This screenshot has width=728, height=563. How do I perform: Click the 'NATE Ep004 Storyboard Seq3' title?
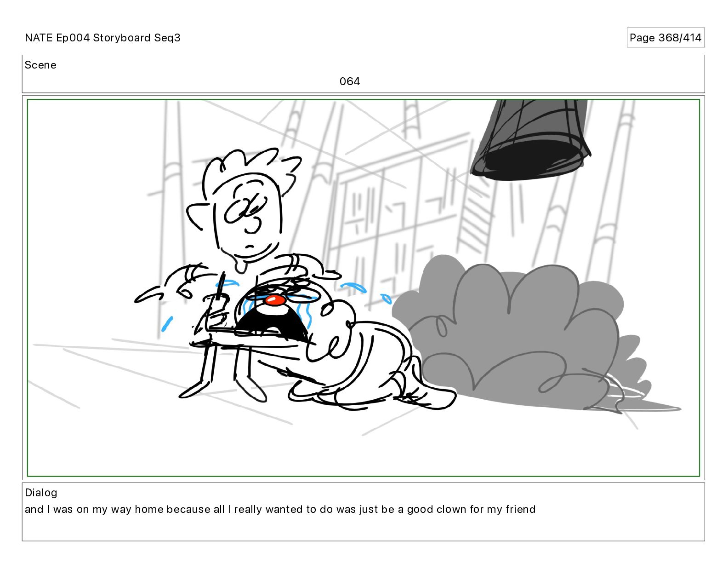click(102, 38)
